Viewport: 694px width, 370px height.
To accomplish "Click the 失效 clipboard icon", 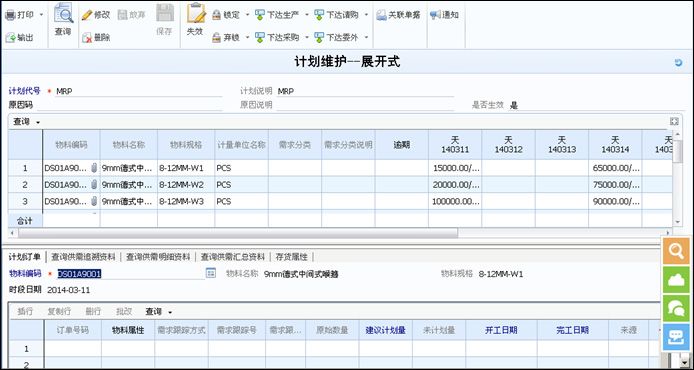I will click(196, 13).
